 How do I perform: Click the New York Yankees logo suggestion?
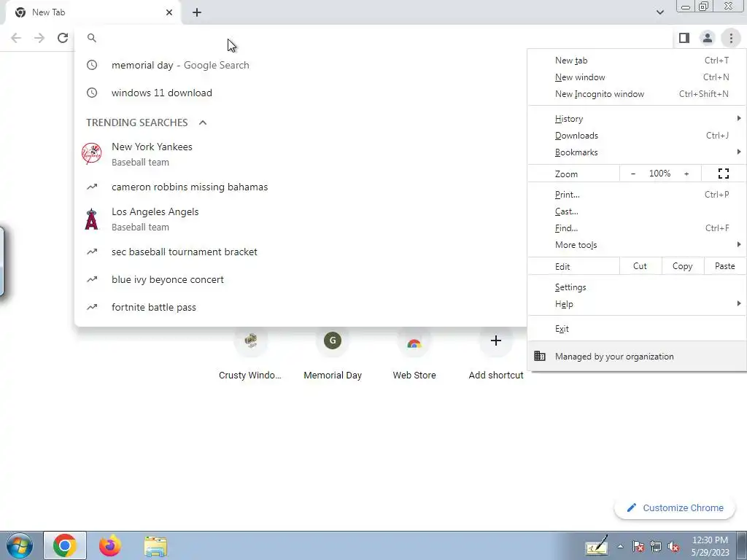coord(91,154)
